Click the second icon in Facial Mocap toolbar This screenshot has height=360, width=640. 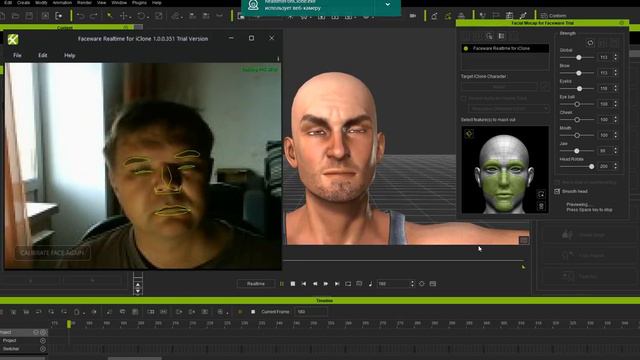tap(501, 36)
